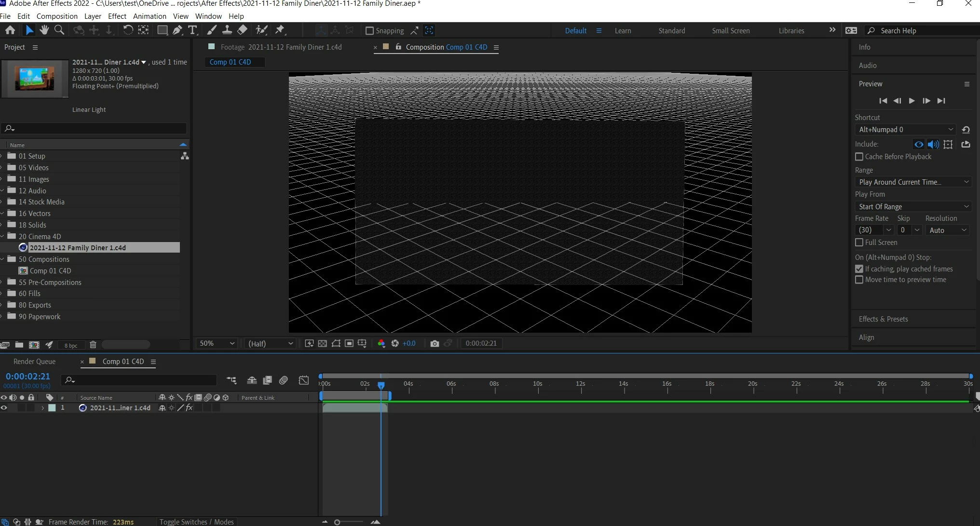Pick the Puppet Pin tool
Screen dimensions: 980x526
pos(280,30)
